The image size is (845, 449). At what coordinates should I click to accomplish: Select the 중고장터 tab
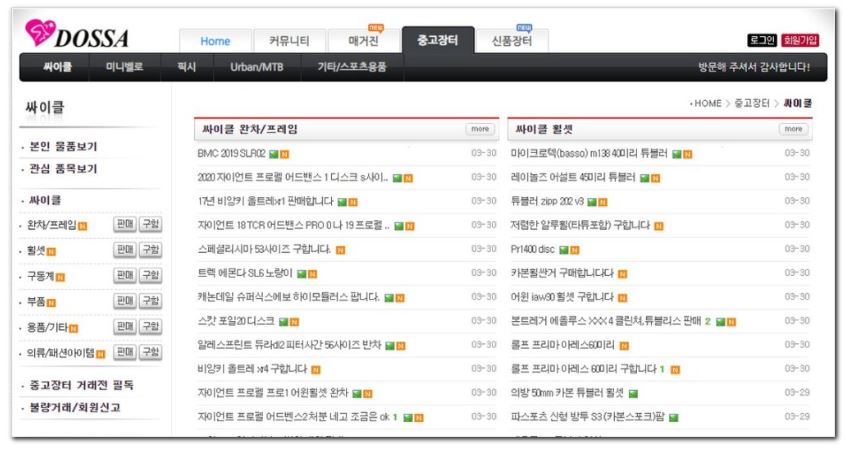[x=438, y=40]
